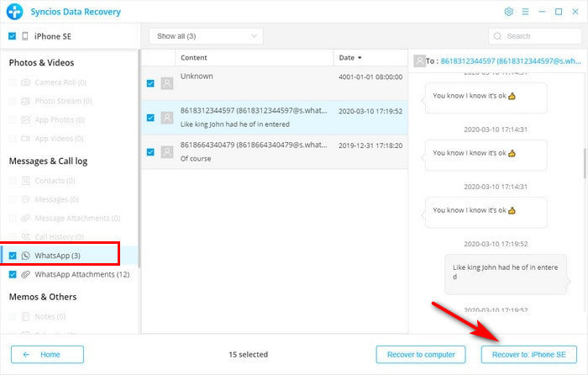Toggle the Contacts (0) checkbox
Viewport: 588px width, 375px height.
point(13,181)
